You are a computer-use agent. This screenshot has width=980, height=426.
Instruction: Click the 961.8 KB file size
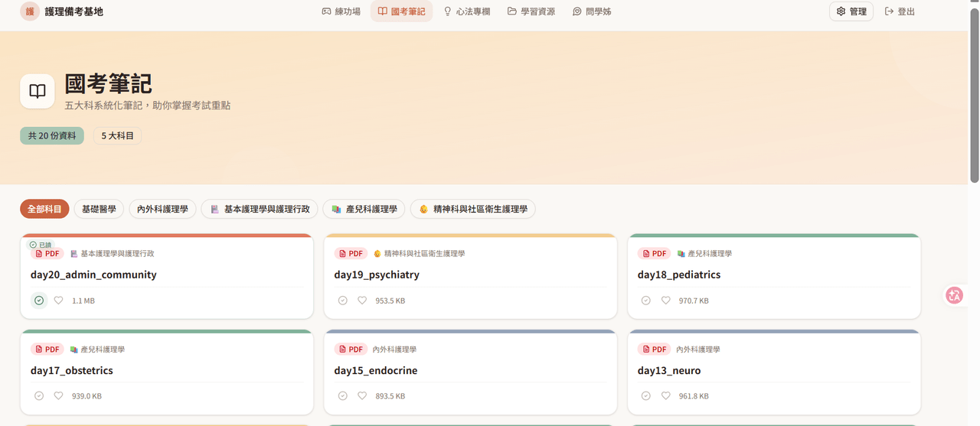[x=694, y=396]
